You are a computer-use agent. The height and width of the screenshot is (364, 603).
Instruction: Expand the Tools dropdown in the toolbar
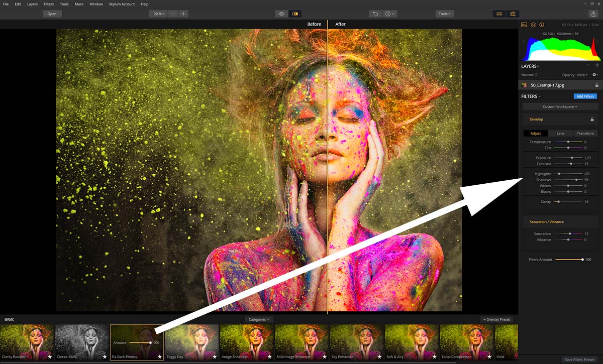pos(445,14)
